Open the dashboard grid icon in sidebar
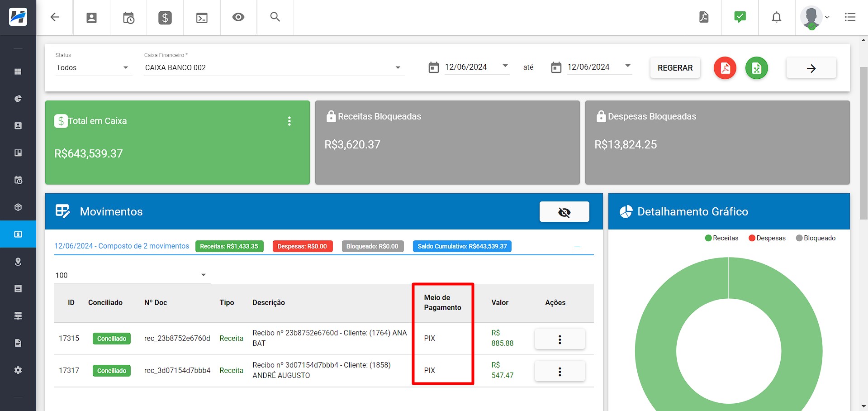This screenshot has width=868, height=411. (x=18, y=72)
